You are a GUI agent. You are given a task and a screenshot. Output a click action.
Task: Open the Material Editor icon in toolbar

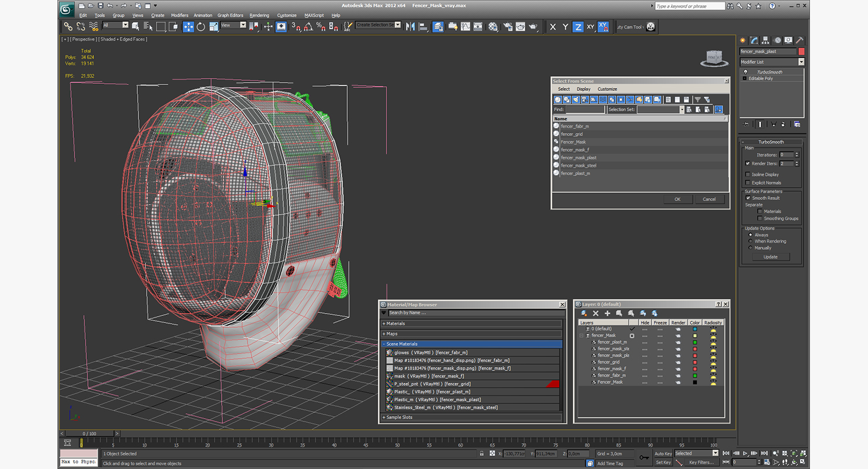click(493, 26)
